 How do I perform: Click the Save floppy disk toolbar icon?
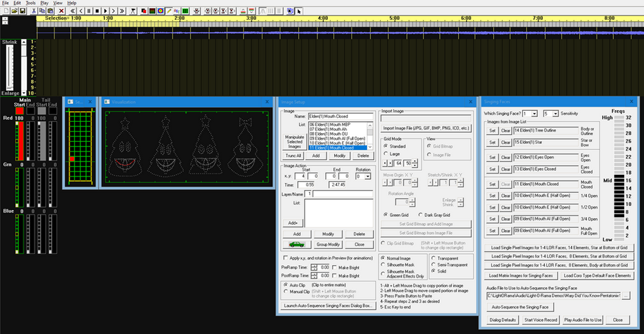[23, 11]
